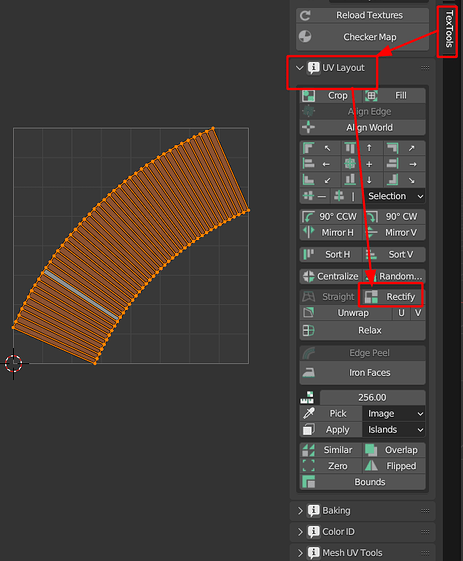
Task: Align selection to top edge
Action: point(362,148)
